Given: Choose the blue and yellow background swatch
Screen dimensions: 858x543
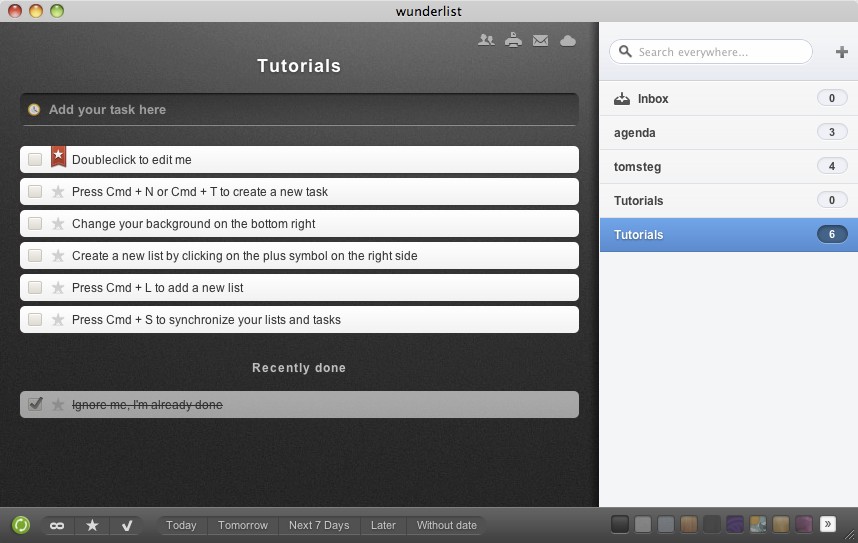Looking at the screenshot, I should (758, 524).
